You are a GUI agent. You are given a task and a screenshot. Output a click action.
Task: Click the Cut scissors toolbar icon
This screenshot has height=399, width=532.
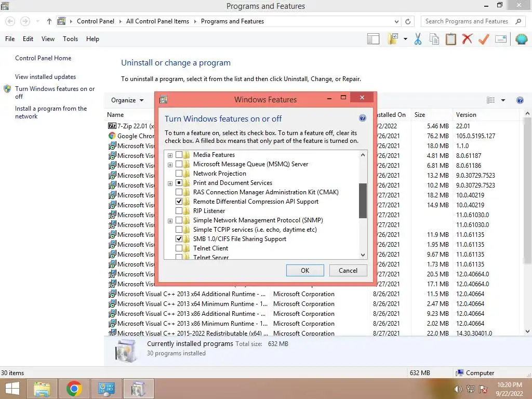(418, 39)
